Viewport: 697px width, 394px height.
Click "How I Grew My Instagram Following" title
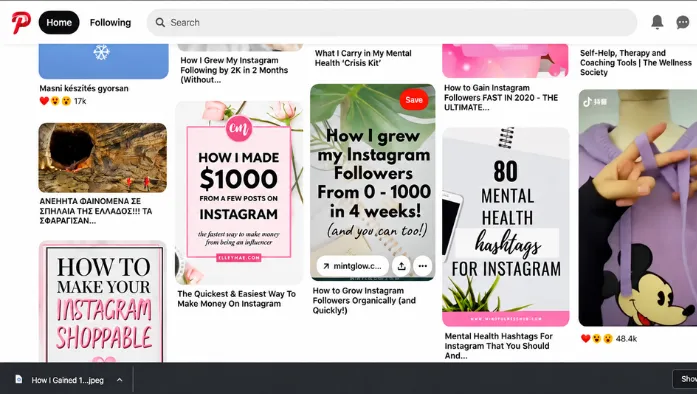pyautogui.click(x=234, y=70)
